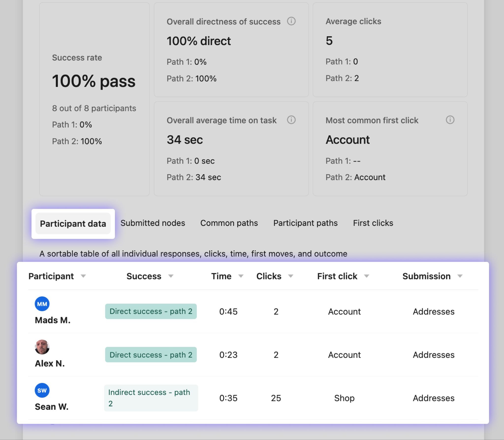Switch to First clicks tab
This screenshot has width=504, height=440.
373,223
